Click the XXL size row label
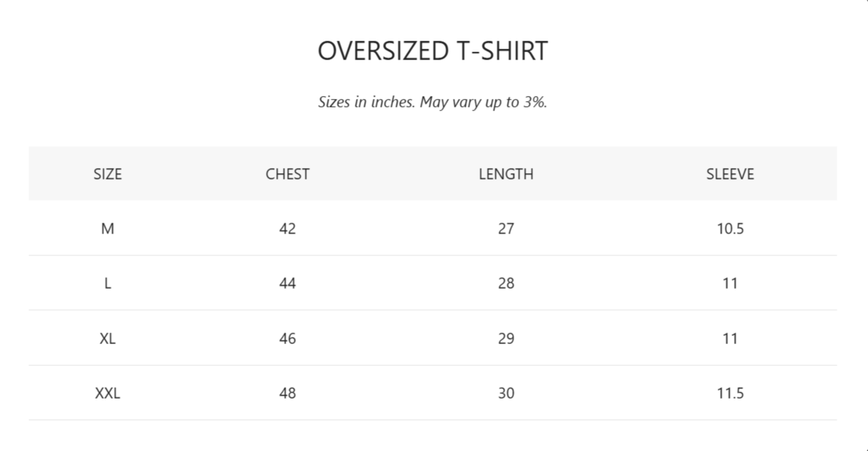The width and height of the screenshot is (868, 451). pyautogui.click(x=107, y=394)
